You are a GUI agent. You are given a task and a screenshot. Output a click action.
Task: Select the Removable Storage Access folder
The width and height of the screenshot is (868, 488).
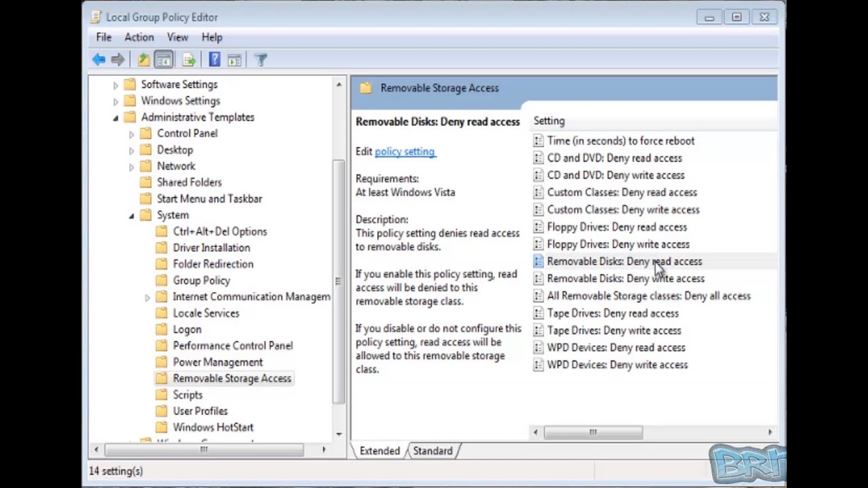pos(232,378)
